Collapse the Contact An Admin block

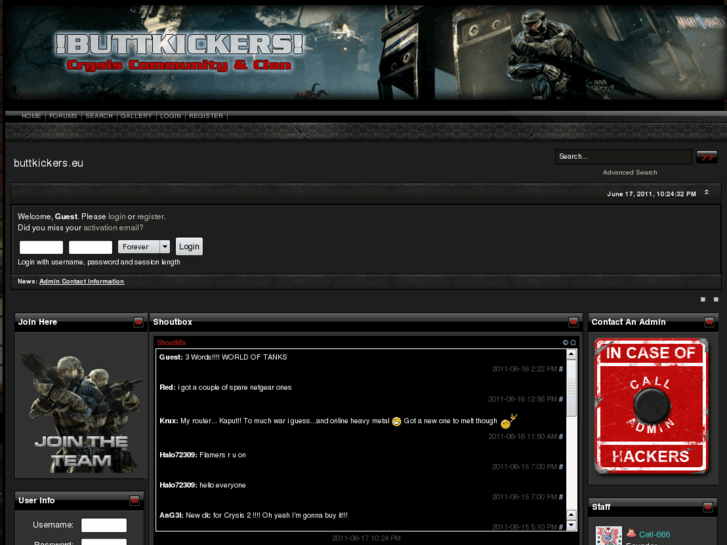tap(709, 322)
